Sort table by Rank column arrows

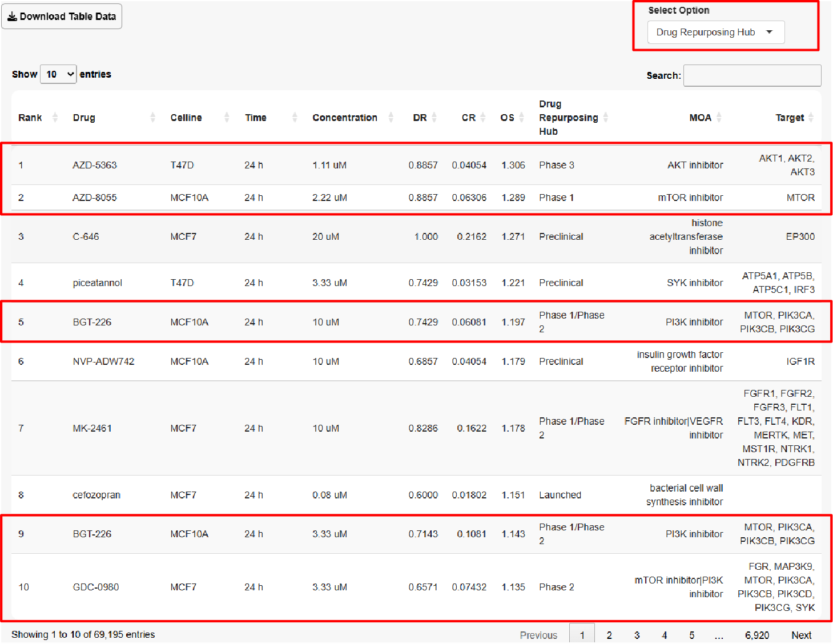click(55, 118)
